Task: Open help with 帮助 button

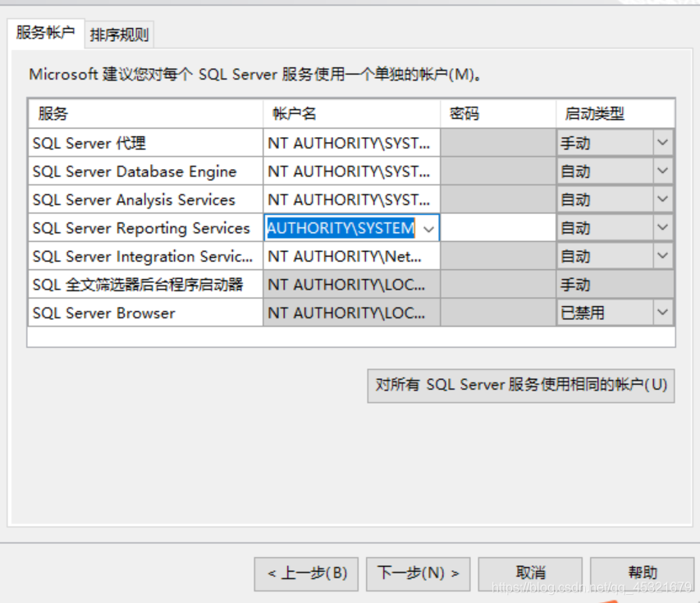Action: click(643, 573)
